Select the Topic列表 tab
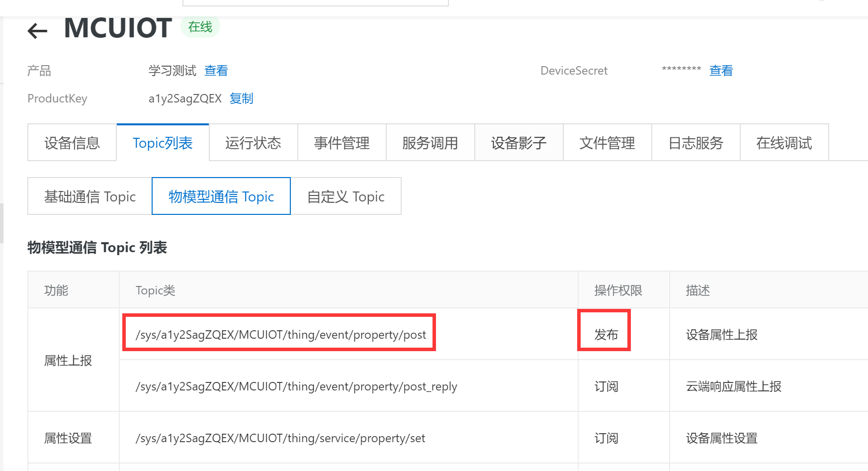 (x=163, y=143)
